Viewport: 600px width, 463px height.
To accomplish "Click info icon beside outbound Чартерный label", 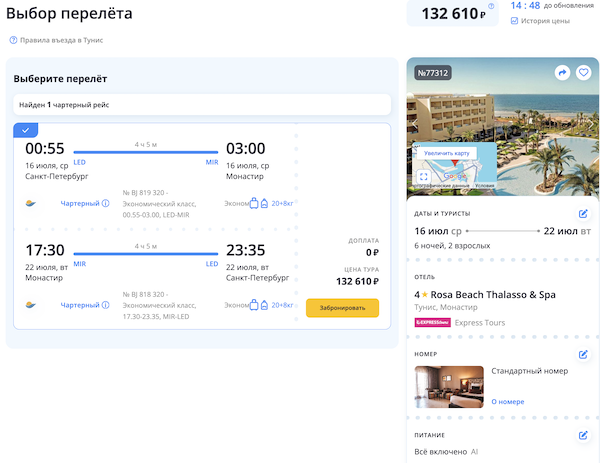I will pos(106,204).
